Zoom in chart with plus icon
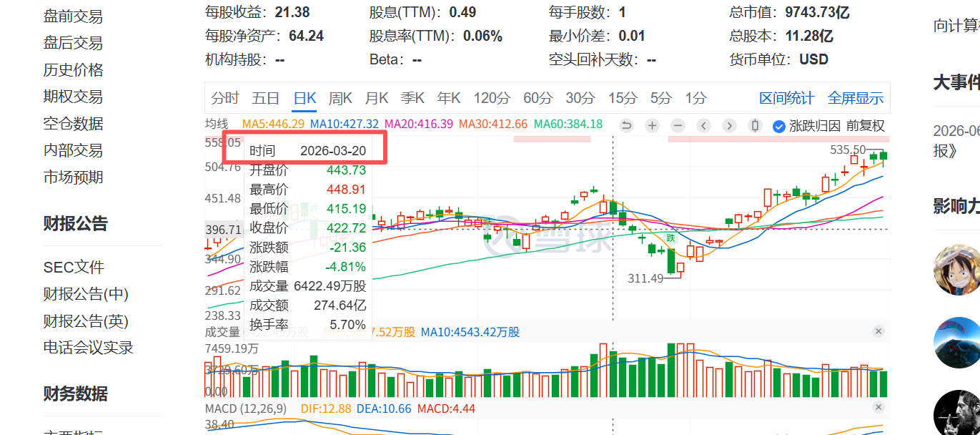The image size is (980, 435). 652,126
